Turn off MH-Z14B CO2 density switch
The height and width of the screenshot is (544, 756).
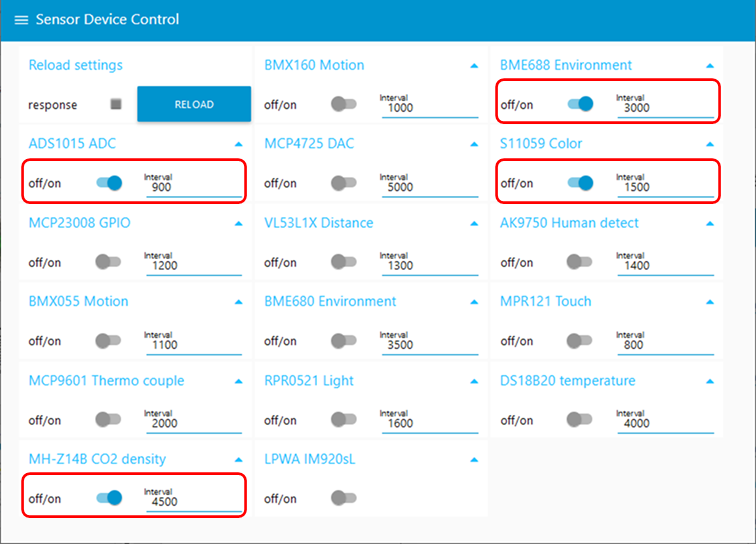[109, 498]
